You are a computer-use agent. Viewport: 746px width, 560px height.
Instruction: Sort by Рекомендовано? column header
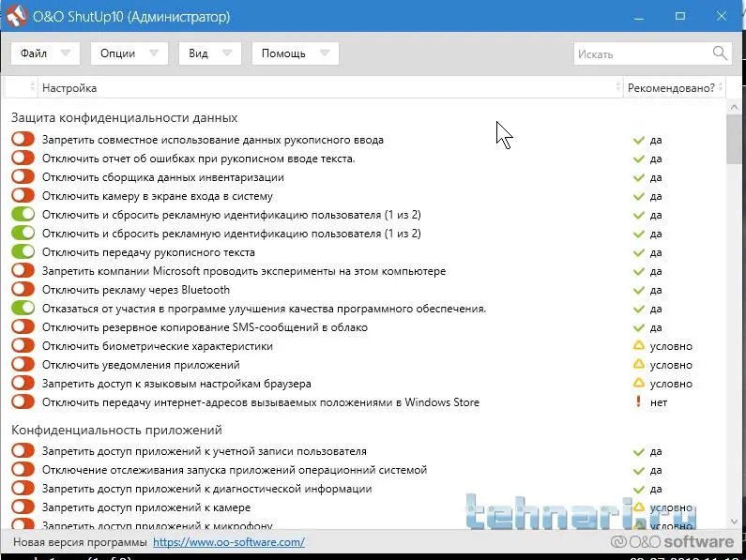pyautogui.click(x=674, y=87)
